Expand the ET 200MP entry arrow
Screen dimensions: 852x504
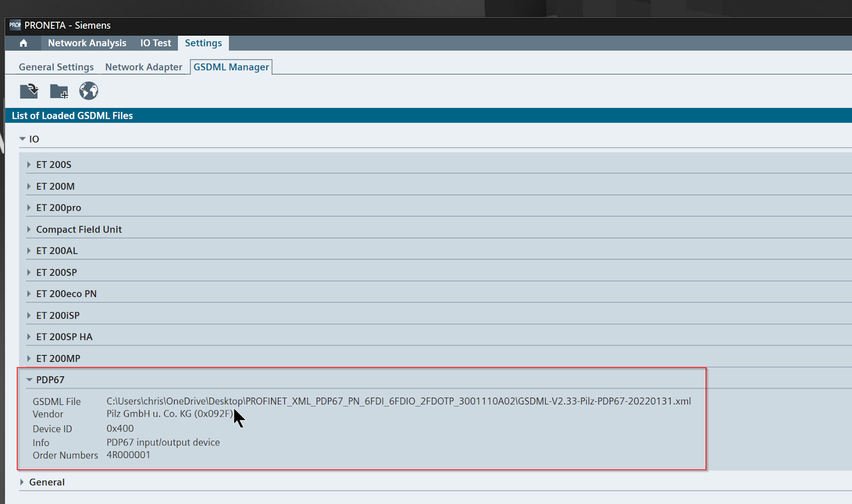click(29, 359)
